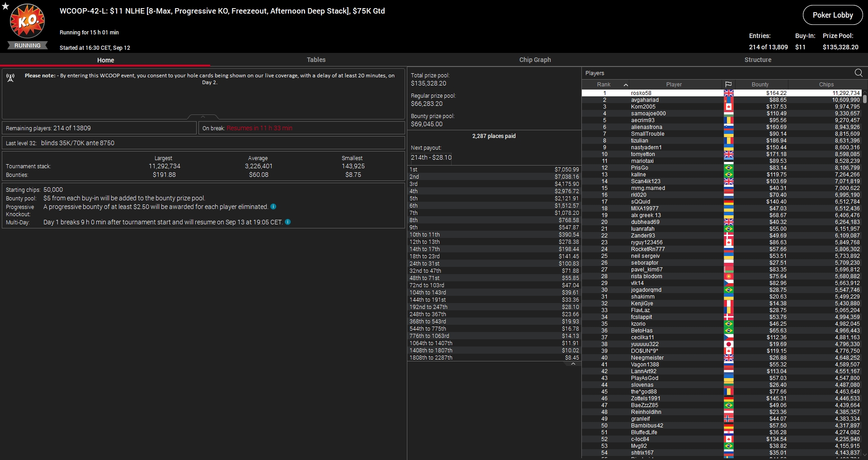Select player MIXA19977 row
868x460 pixels.
pyautogui.click(x=722, y=209)
